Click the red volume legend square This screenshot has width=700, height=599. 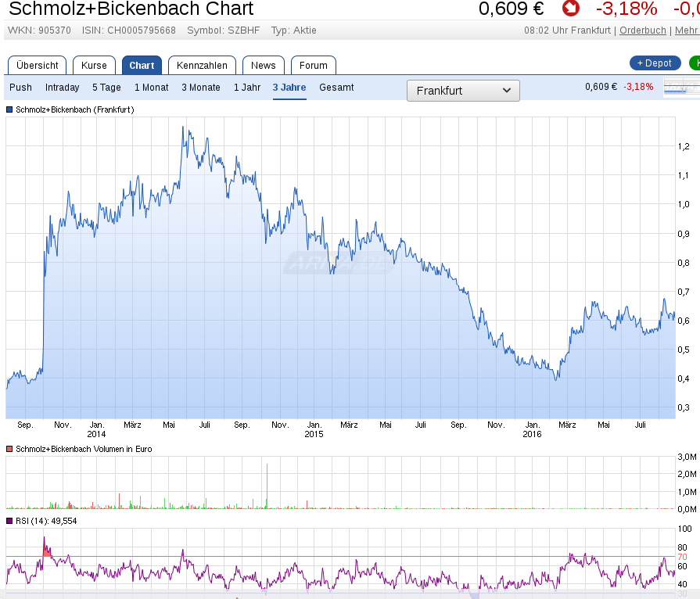click(x=10, y=449)
